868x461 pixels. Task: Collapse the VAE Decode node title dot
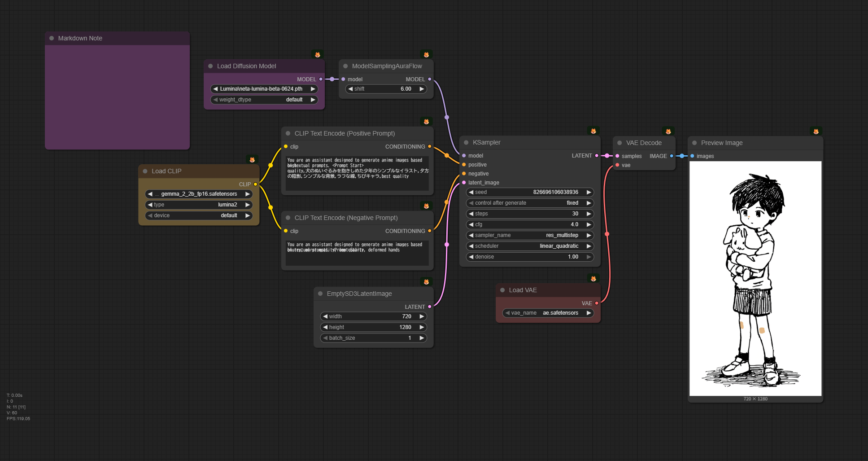619,143
